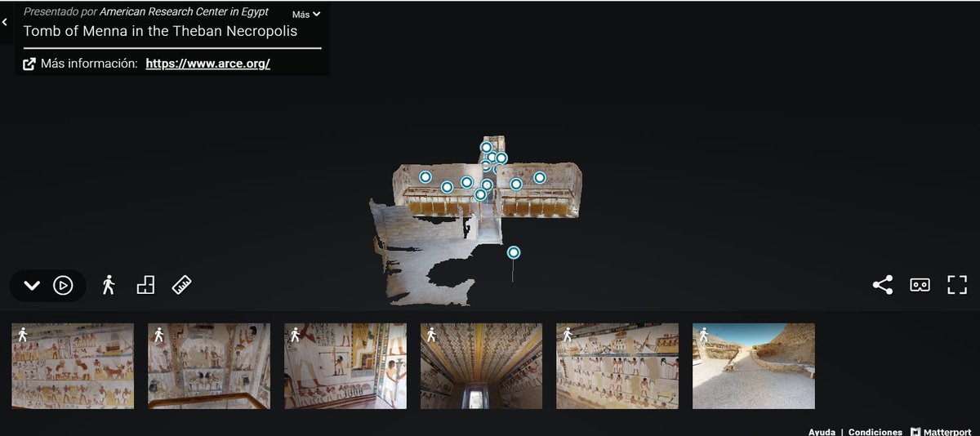This screenshot has width=980, height=436.
Task: Click the American Research Center in Egypt presenter text
Action: [184, 12]
